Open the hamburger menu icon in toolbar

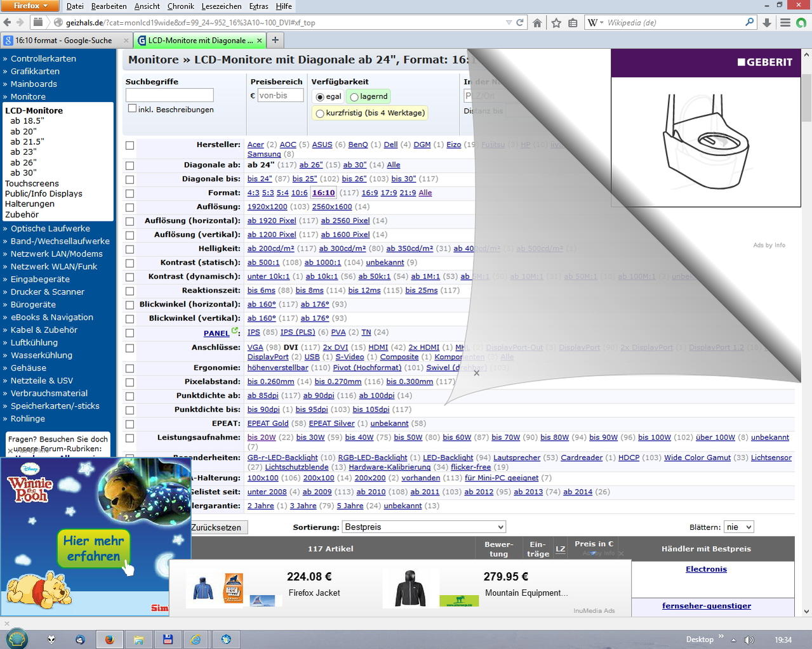tap(785, 23)
